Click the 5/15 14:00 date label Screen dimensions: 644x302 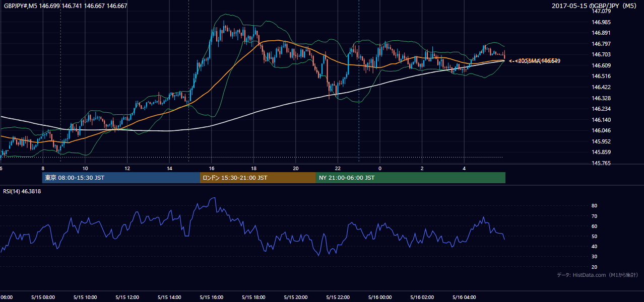pyautogui.click(x=169, y=297)
